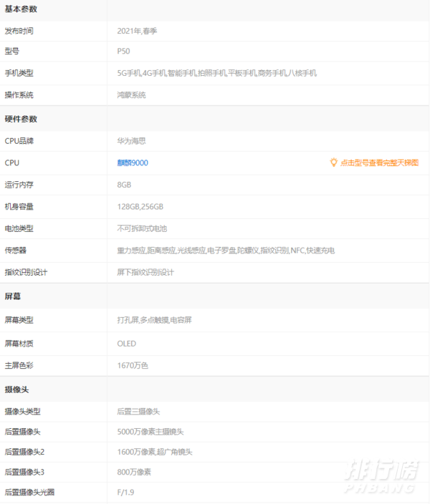Image resolution: width=430 pixels, height=504 pixels.
Task: Select the value OLED
Action: (x=126, y=344)
